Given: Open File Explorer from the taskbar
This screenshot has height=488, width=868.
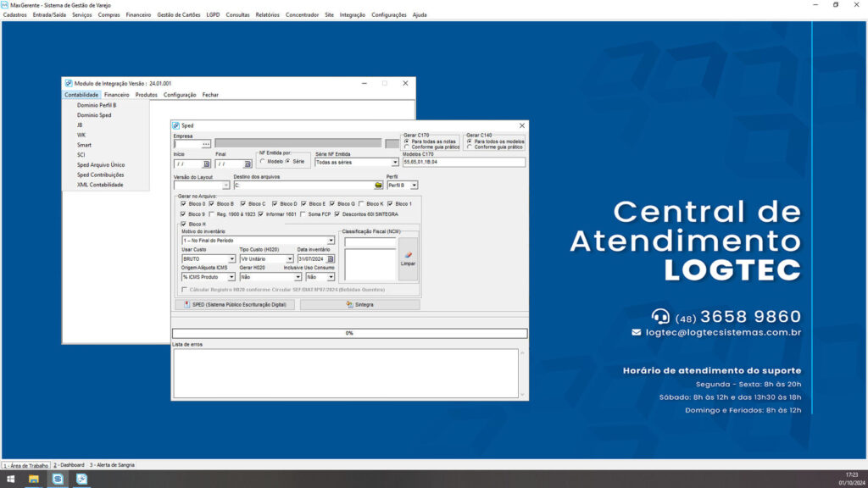Looking at the screenshot, I should (34, 480).
